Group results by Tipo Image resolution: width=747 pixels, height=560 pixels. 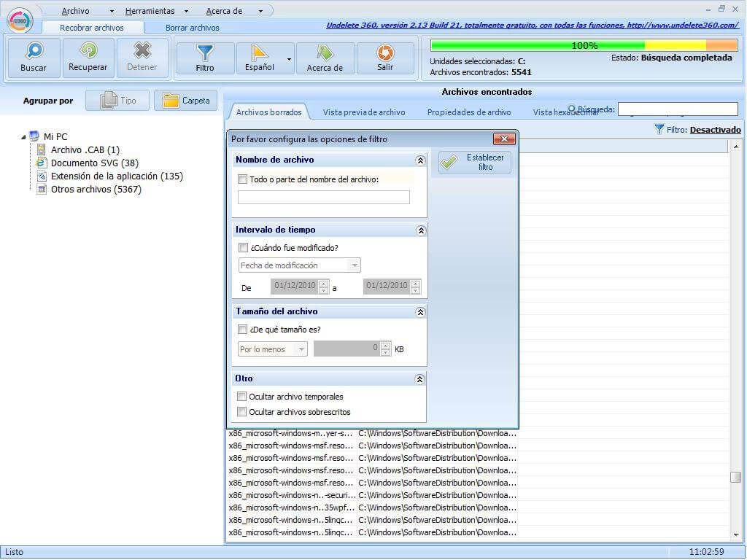pos(117,101)
